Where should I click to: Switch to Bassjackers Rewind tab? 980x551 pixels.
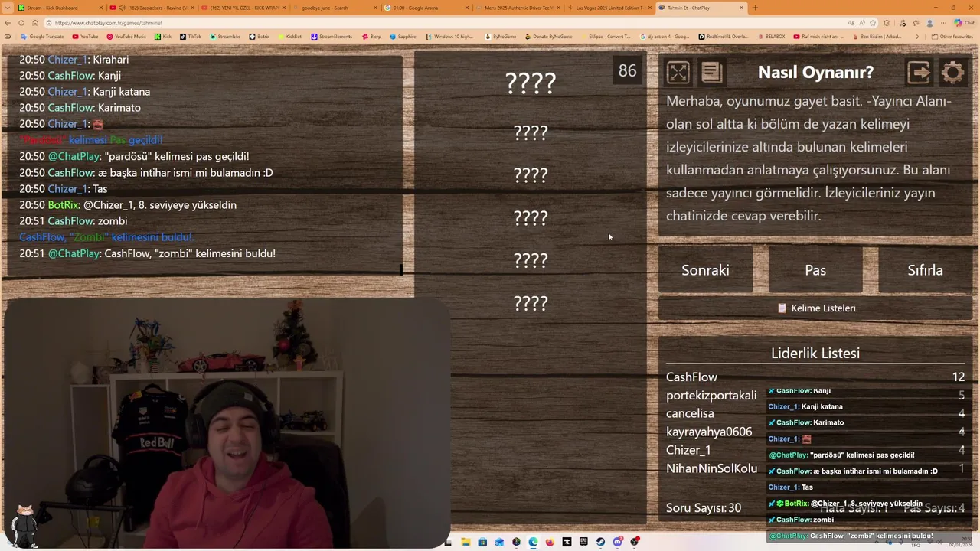tap(151, 8)
